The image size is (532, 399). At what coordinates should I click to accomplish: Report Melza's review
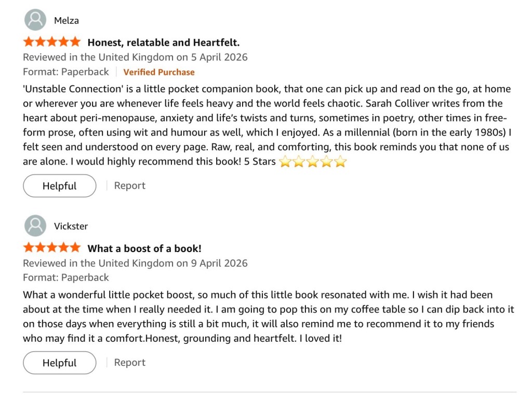(x=130, y=185)
